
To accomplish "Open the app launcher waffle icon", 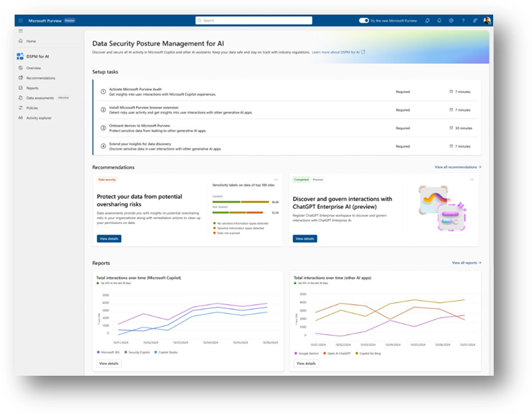I will click(x=20, y=20).
